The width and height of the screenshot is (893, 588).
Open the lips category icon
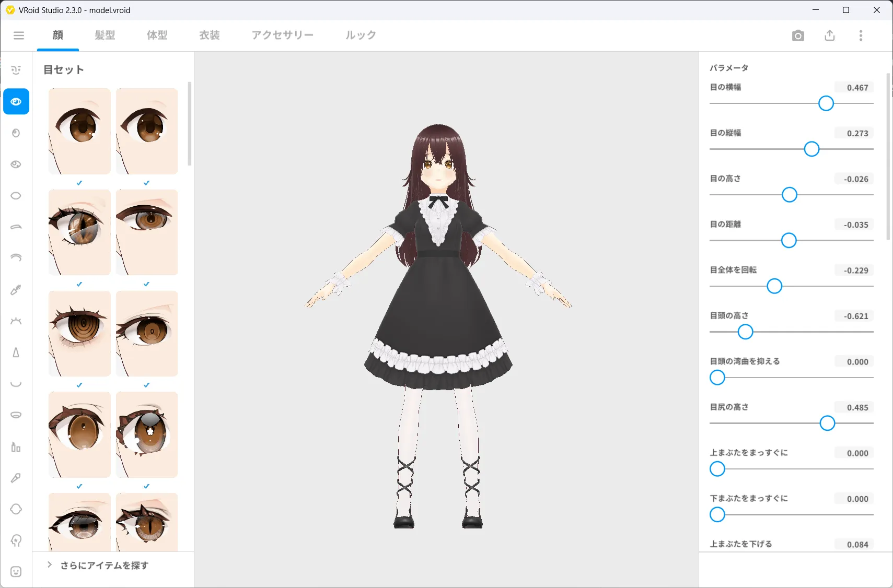click(16, 415)
